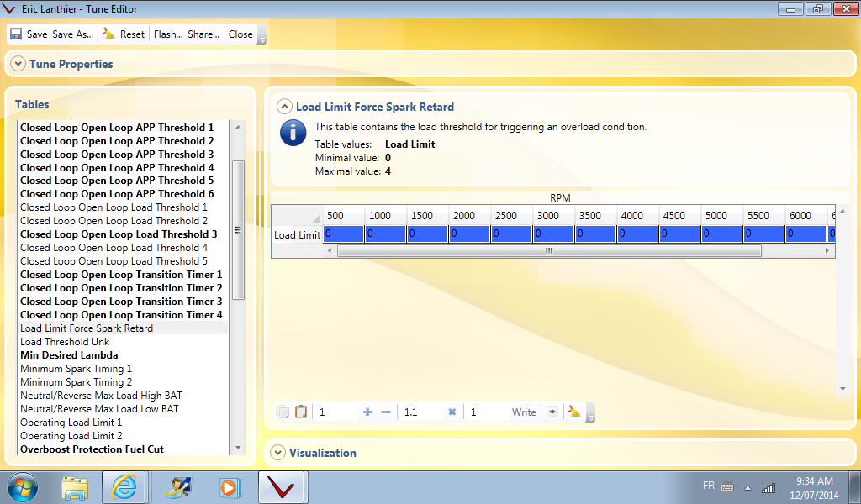
Task: Select Closed Loop Open Loop Load Threshold 1
Action: 114,207
